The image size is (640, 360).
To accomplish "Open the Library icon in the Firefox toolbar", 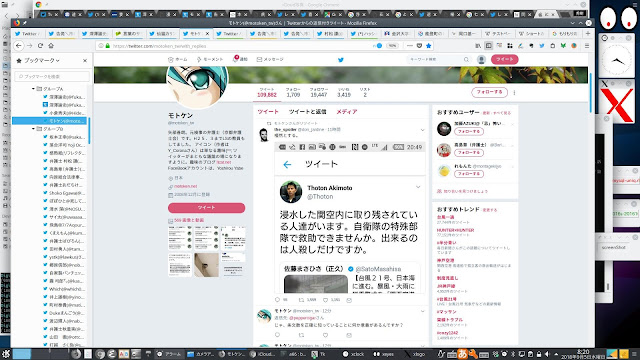I will click(x=478, y=46).
